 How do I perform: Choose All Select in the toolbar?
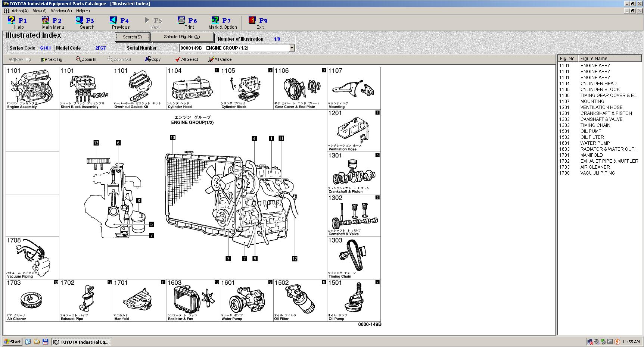187,59
